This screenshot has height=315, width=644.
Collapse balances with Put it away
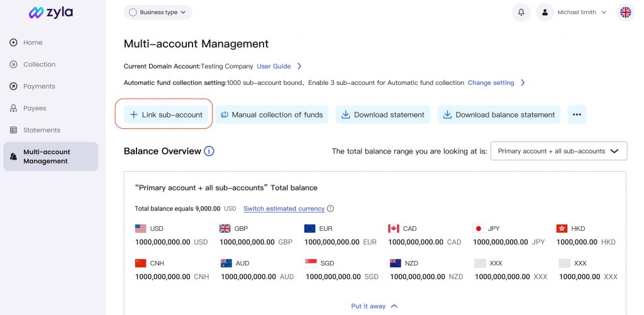pyautogui.click(x=374, y=306)
